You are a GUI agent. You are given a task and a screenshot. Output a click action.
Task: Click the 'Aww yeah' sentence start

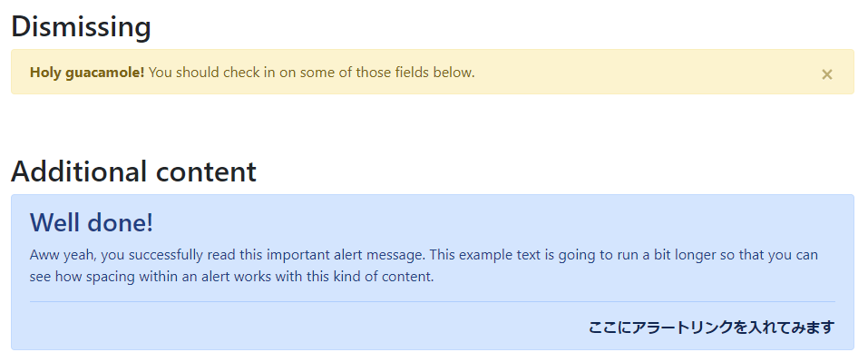coord(63,255)
